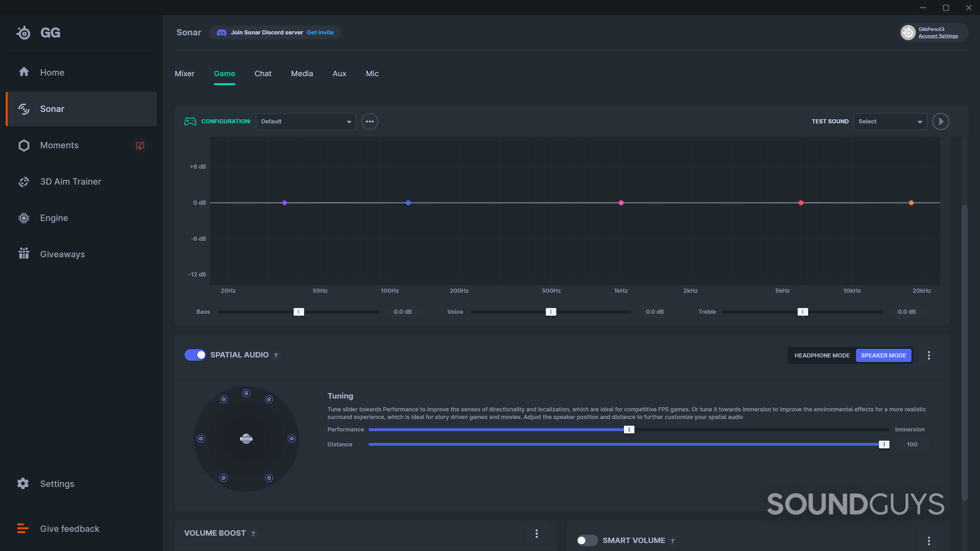Image resolution: width=980 pixels, height=551 pixels.
Task: Select the rear right speaker icon
Action: (x=269, y=478)
